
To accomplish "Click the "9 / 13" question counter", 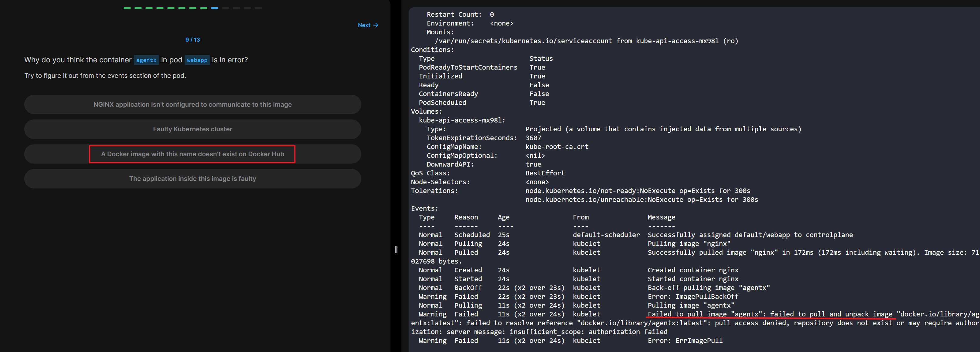I will (x=192, y=40).
